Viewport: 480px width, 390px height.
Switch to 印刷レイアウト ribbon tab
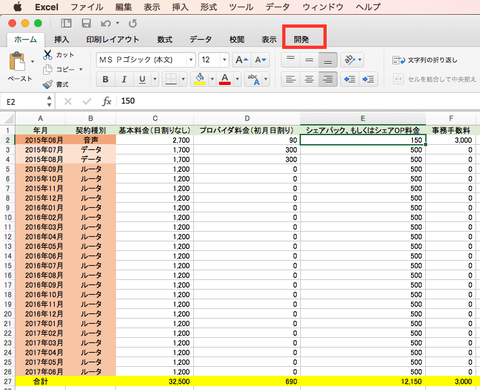click(x=113, y=39)
